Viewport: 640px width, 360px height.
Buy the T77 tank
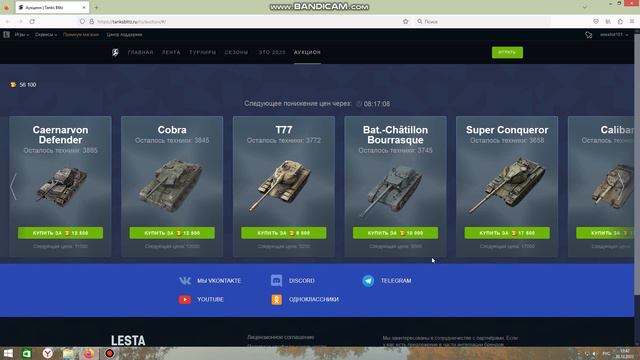284,233
